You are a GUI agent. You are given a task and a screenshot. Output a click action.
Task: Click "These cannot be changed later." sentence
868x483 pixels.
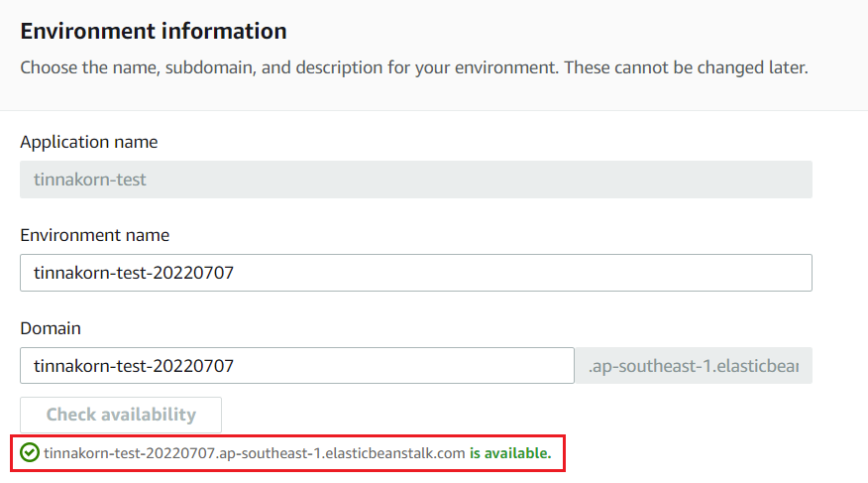pos(686,67)
